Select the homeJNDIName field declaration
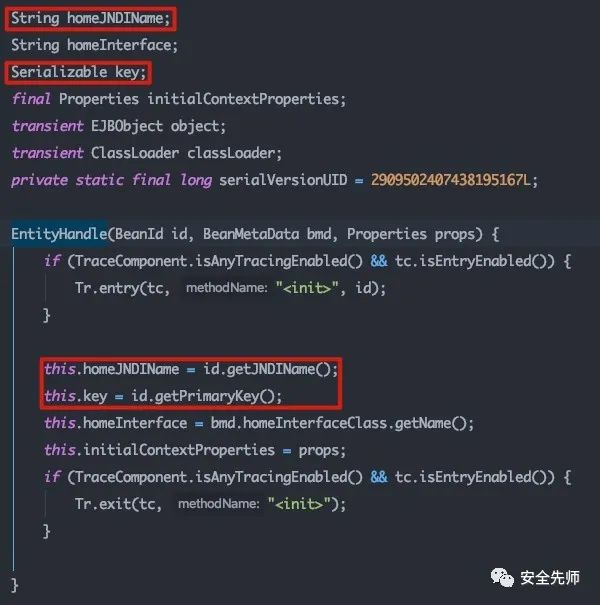The image size is (600, 605). [90, 18]
